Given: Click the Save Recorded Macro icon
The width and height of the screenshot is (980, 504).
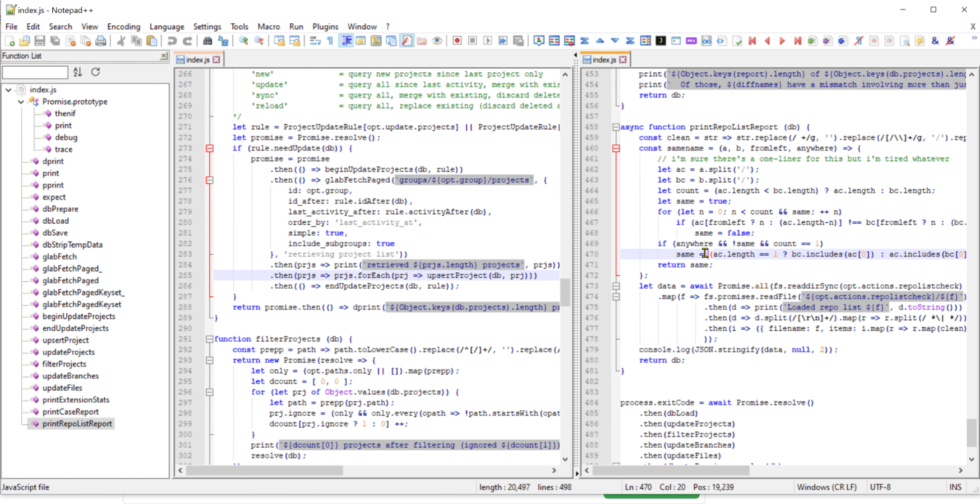Looking at the screenshot, I should (x=518, y=41).
